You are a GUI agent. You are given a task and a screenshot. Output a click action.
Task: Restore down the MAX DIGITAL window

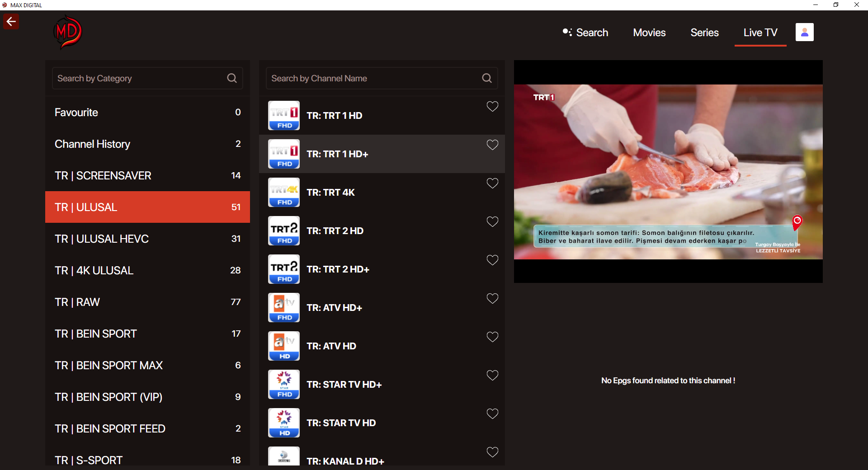(836, 5)
